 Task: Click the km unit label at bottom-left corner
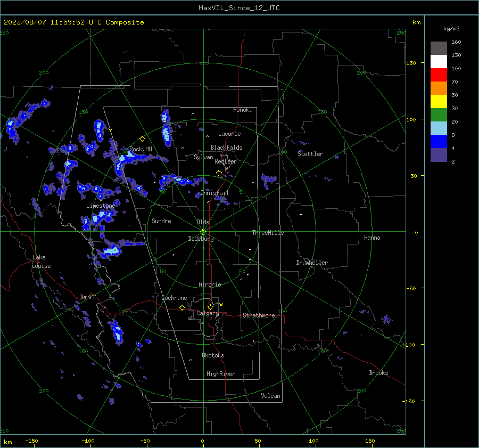coord(8,442)
